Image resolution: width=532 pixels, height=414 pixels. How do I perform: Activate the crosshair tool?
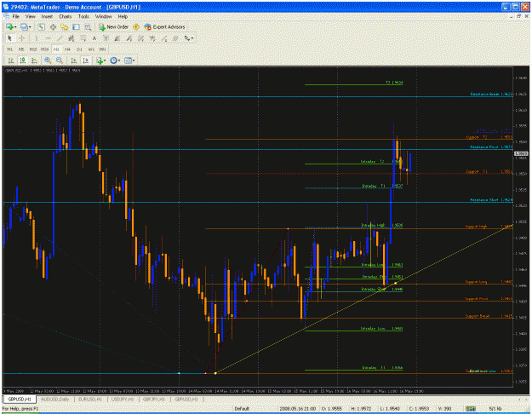[x=22, y=38]
